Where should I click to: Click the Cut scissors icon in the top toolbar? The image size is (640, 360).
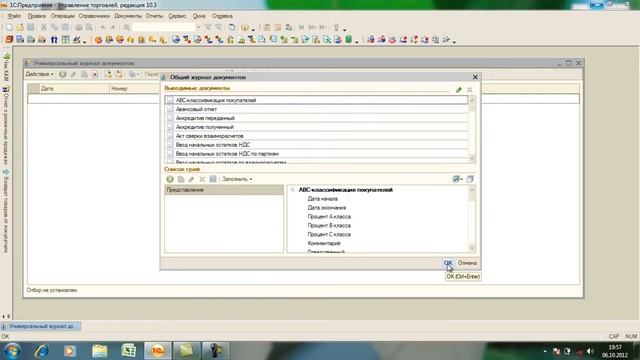click(x=43, y=27)
